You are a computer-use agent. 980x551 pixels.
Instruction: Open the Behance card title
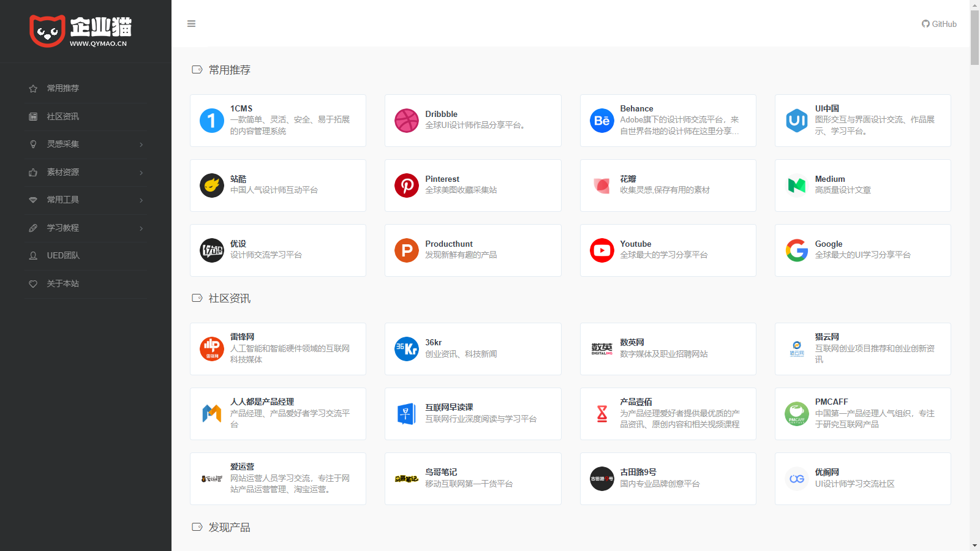click(636, 108)
